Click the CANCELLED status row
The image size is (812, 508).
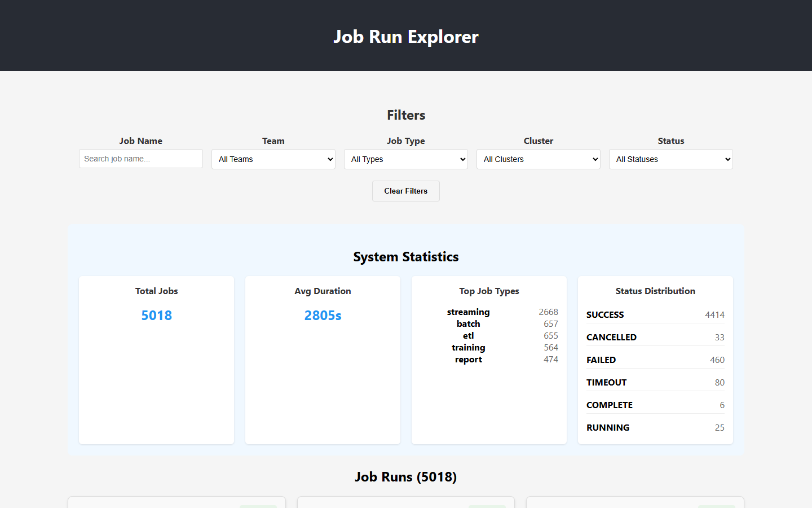click(x=655, y=338)
